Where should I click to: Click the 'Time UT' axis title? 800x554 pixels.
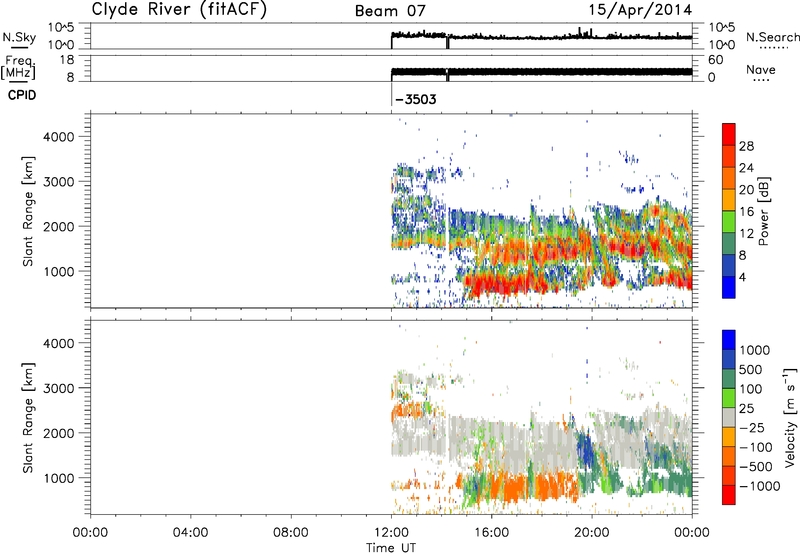click(391, 548)
